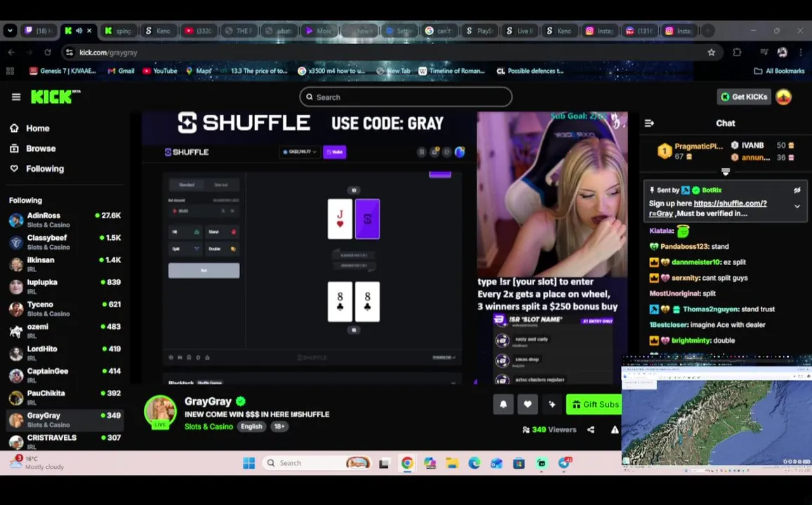This screenshot has width=812, height=505.
Task: Open Following in sidebar
Action: [36, 168]
